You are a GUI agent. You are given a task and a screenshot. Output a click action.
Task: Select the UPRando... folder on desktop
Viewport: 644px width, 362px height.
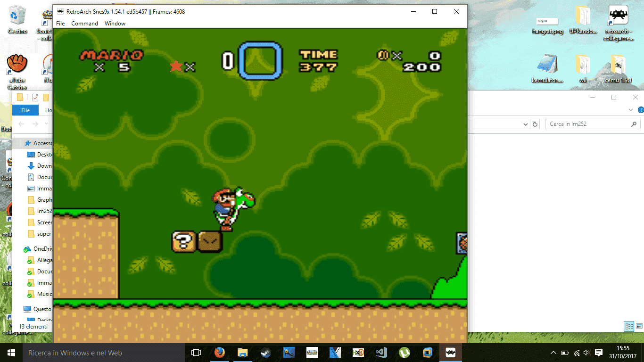pyautogui.click(x=583, y=20)
